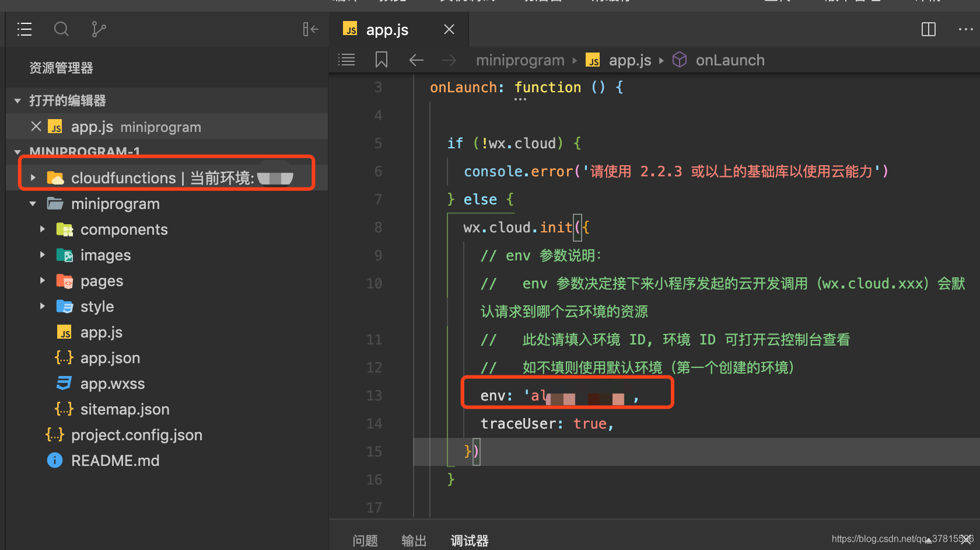Switch to the 问题 panel tab
Screen dimensions: 980x550
(365, 541)
